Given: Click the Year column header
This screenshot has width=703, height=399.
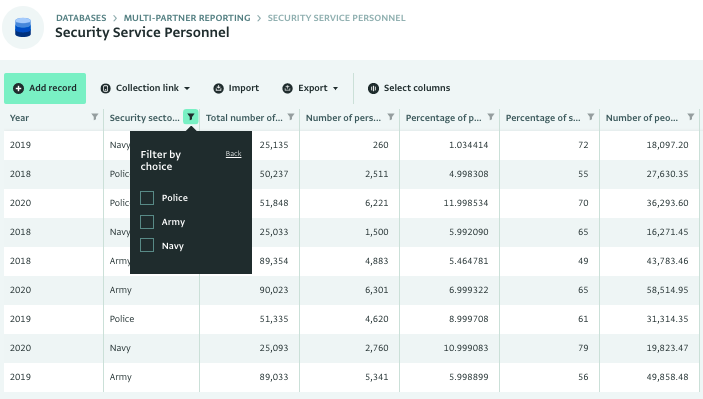Looking at the screenshot, I should 19,118.
